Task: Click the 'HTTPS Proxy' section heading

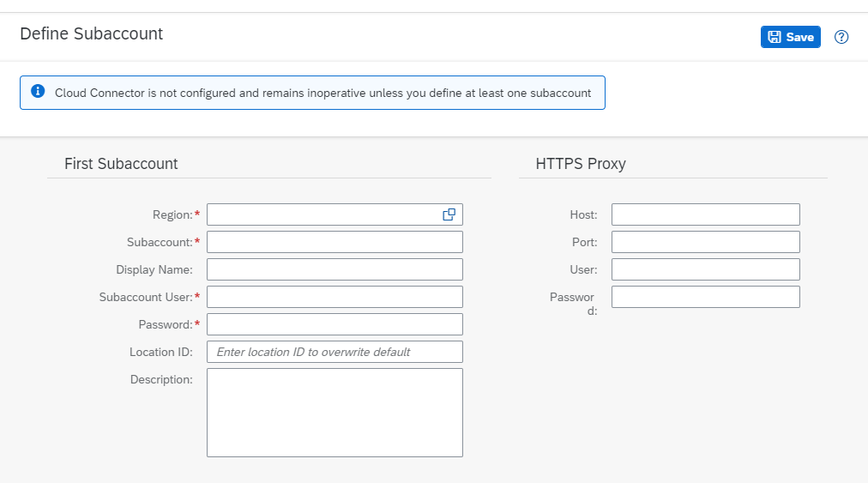Action: coord(581,164)
